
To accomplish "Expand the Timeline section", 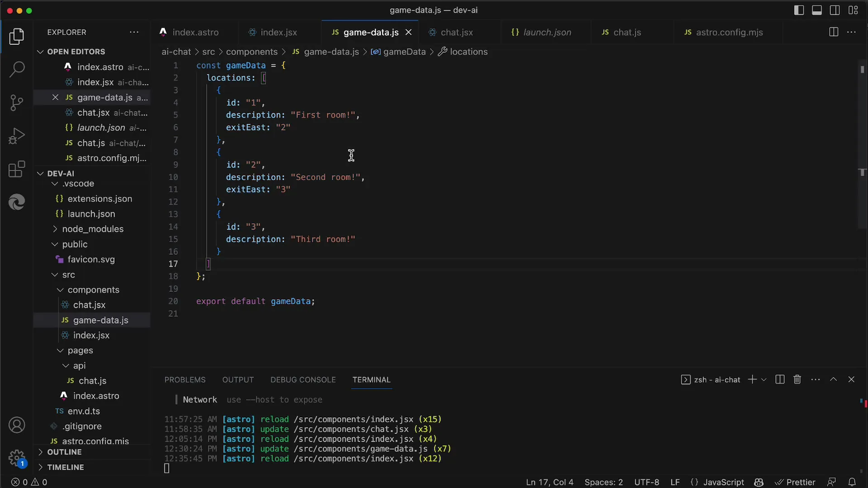I will (x=65, y=467).
